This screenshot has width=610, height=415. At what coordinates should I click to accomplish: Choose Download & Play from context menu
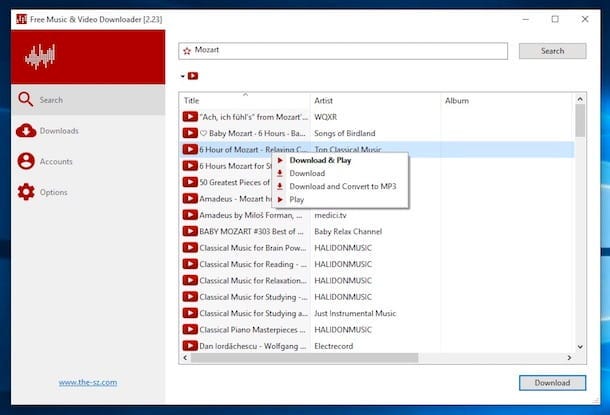[320, 160]
